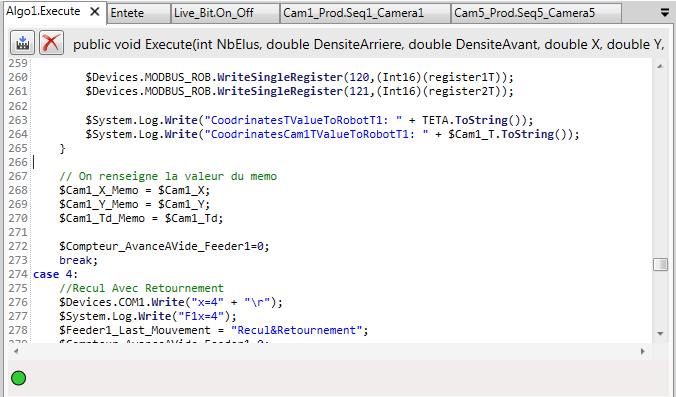
Task: Click the horizontal scrollbar right arrow
Action: pos(642,351)
